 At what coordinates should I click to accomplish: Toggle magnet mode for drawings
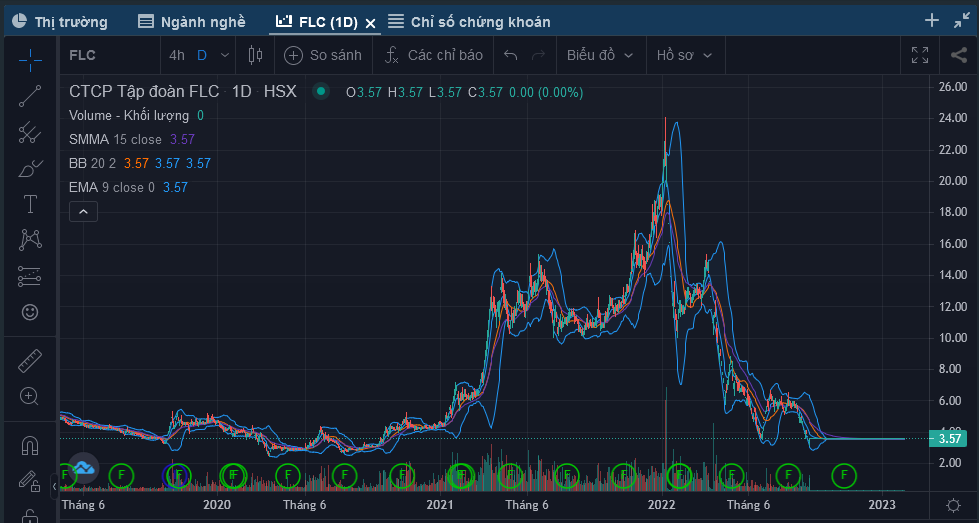click(30, 445)
